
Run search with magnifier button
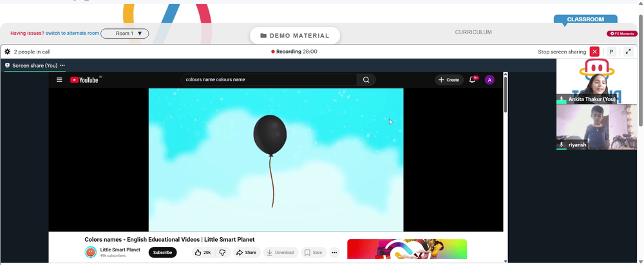click(x=366, y=80)
